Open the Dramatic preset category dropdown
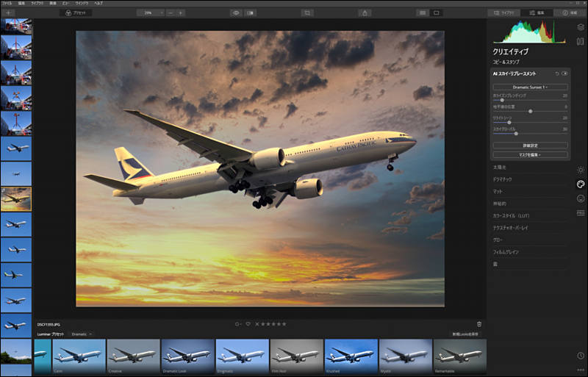 pyautogui.click(x=82, y=334)
